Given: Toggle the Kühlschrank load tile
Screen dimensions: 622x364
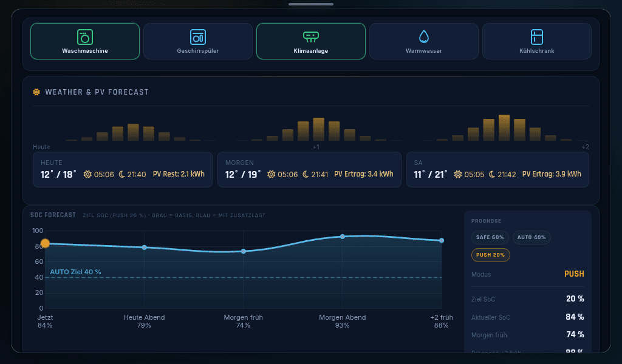Looking at the screenshot, I should click(x=537, y=41).
